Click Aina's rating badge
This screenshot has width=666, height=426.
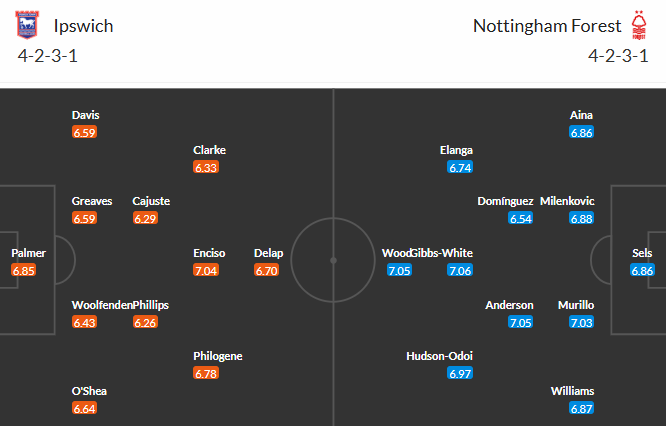point(582,132)
